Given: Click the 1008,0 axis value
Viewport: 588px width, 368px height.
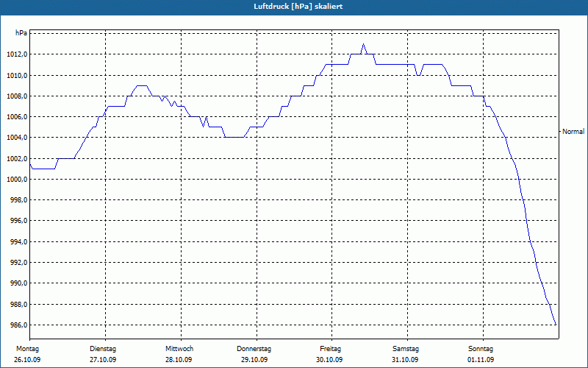Looking at the screenshot, I should point(17,96).
